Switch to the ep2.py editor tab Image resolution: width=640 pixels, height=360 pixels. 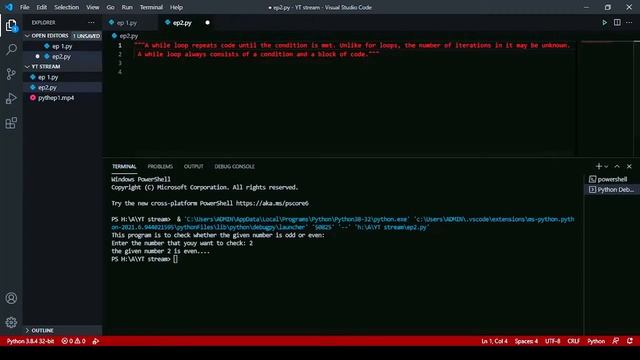[182, 23]
